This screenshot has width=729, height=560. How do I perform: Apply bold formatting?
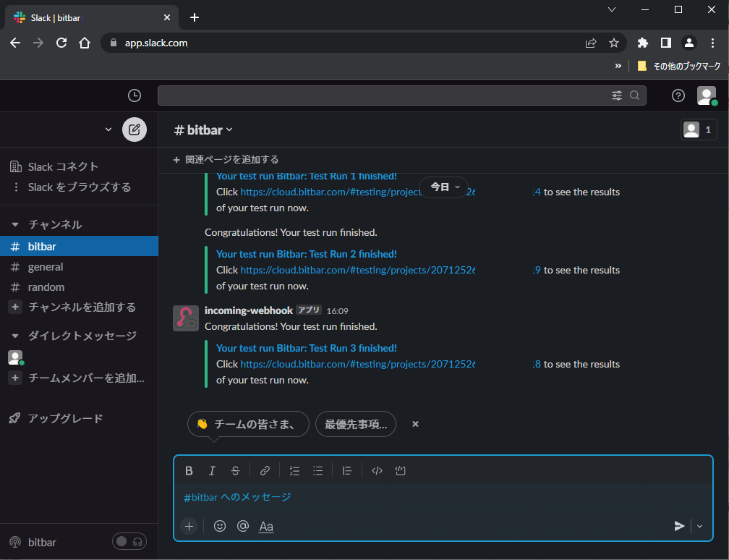189,471
